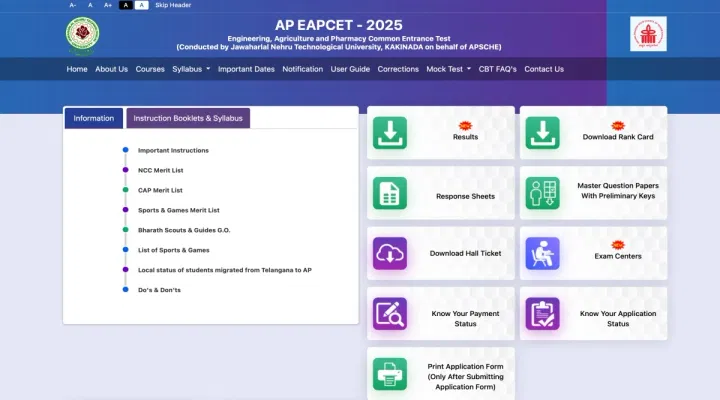This screenshot has height=400, width=720.
Task: Click Master Question Papers With Preliminary Keys text
Action: click(618, 191)
